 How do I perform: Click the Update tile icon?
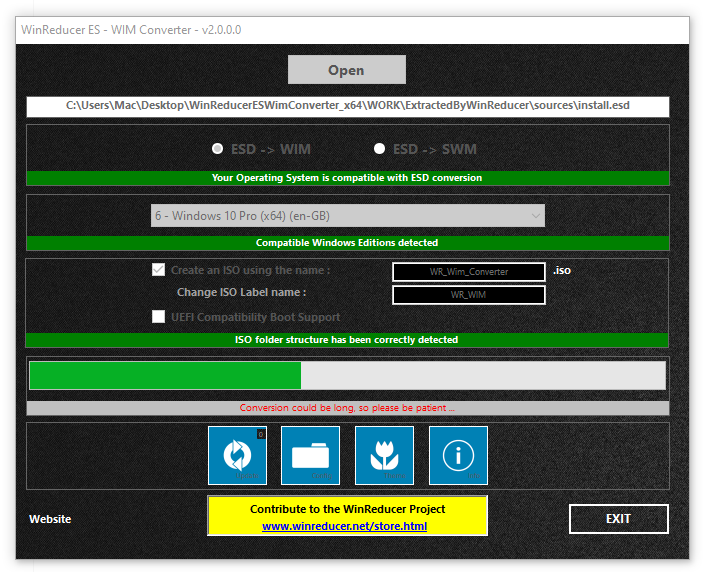pyautogui.click(x=237, y=455)
